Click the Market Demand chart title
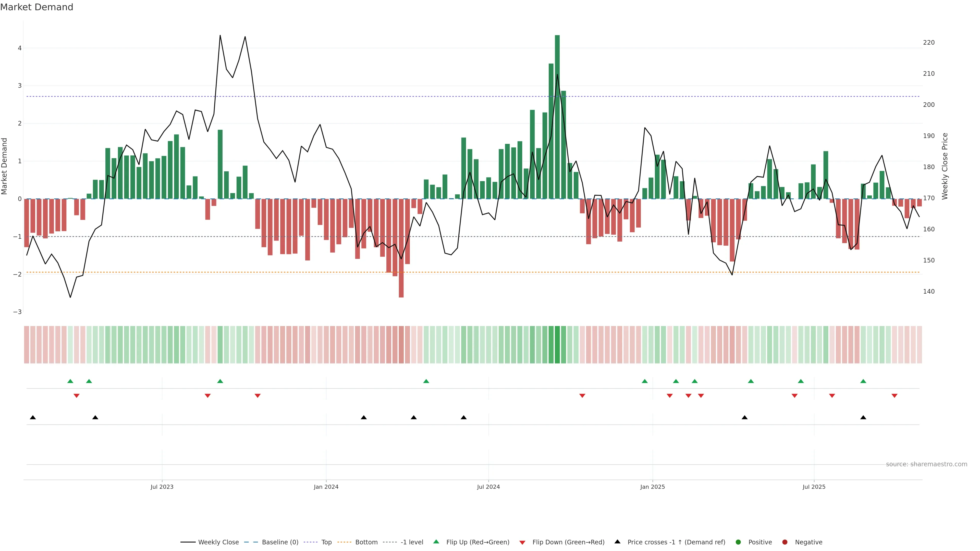980x551 pixels. coord(36,7)
